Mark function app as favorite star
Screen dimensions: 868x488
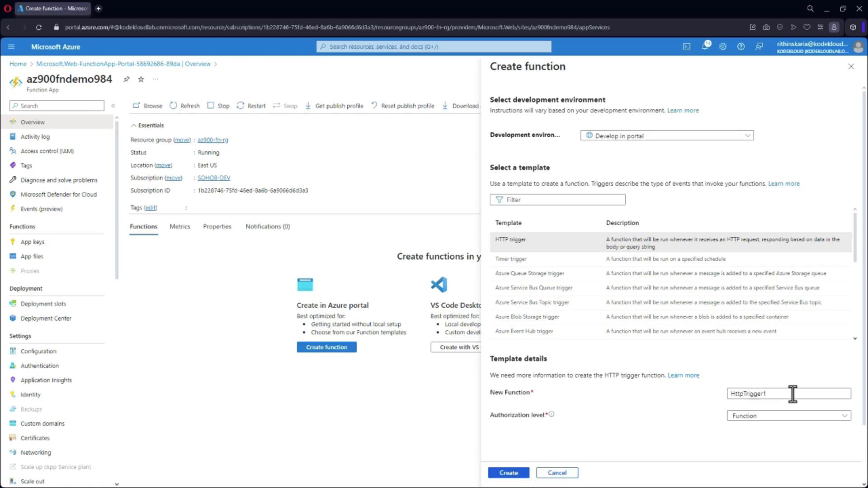pos(141,79)
